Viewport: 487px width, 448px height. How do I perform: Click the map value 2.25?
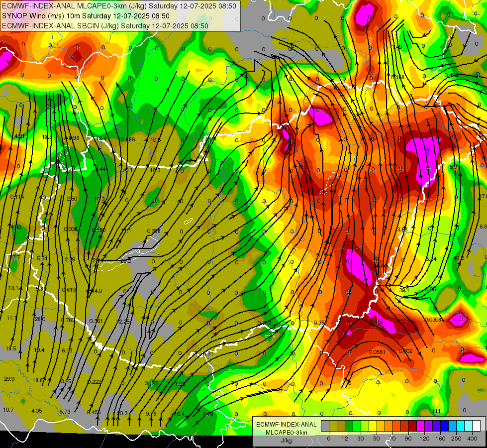(x=124, y=322)
